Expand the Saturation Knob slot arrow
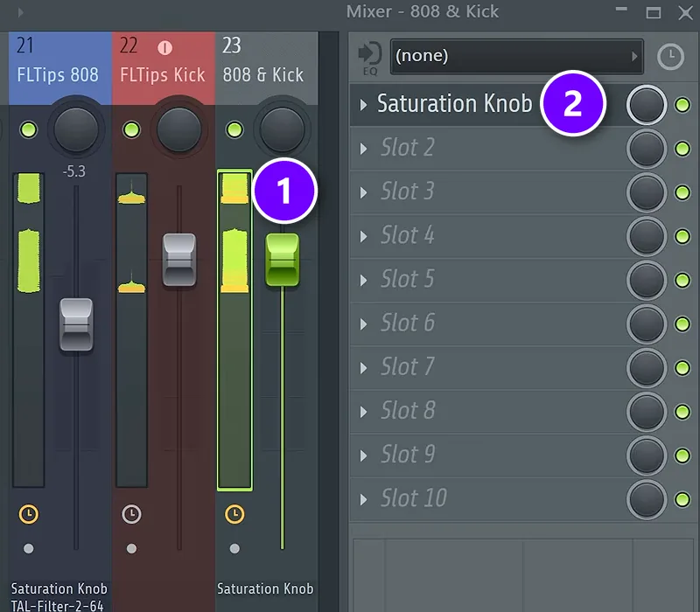This screenshot has width=700, height=612. pos(363,105)
